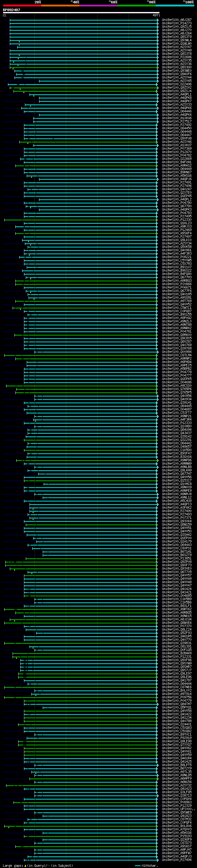Select the UniRef100_Q93WL4 label
The width and height of the screenshot is (197, 868).
(177, 40)
